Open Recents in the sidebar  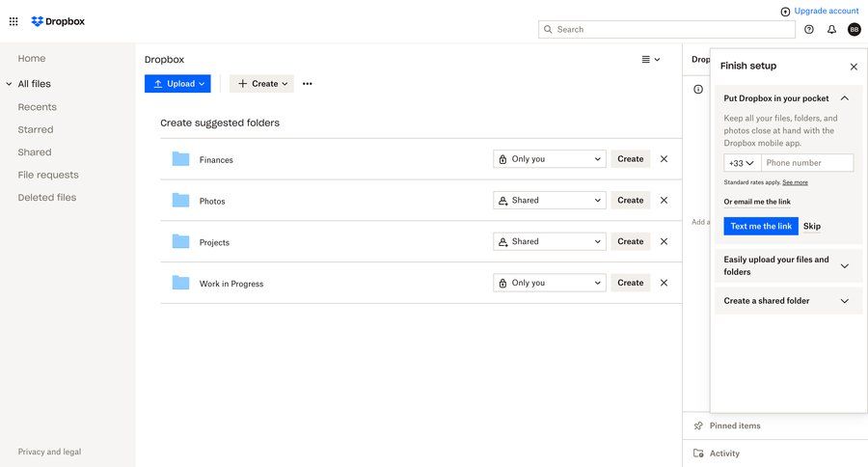[37, 107]
